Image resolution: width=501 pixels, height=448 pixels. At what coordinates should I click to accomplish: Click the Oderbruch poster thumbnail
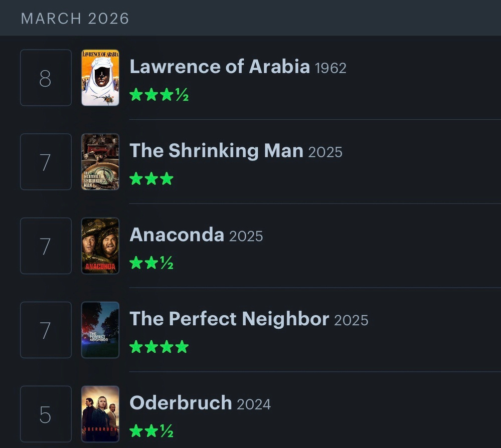pos(100,414)
